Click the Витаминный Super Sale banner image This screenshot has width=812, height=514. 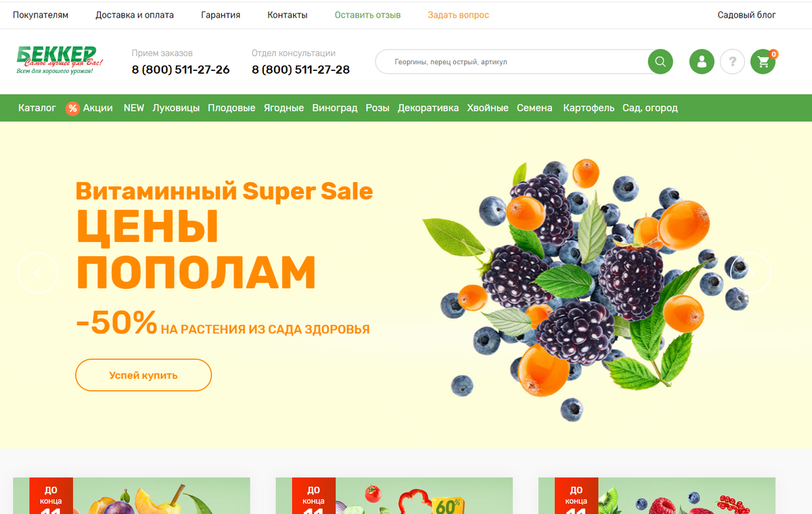pos(406,285)
